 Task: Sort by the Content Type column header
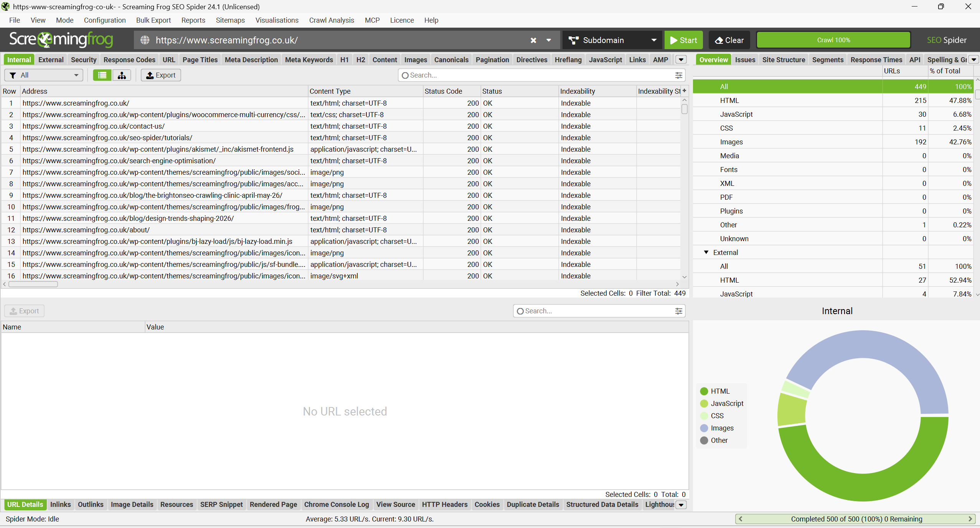click(365, 91)
